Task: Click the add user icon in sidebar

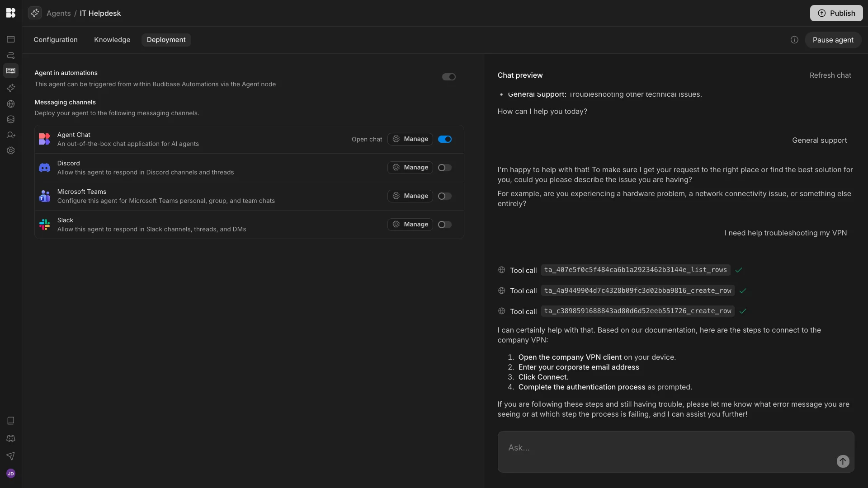Action: pos(11,135)
